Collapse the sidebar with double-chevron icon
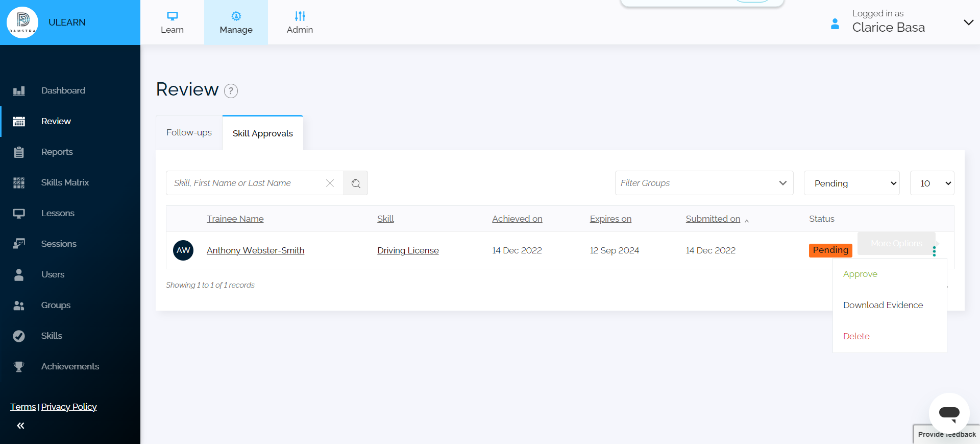980x444 pixels. (x=20, y=426)
